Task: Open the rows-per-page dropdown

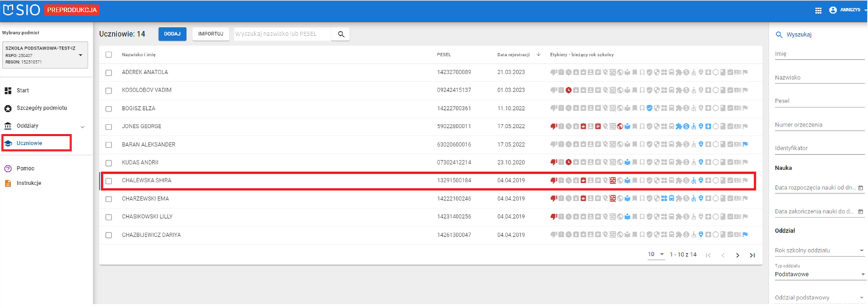Action: (656, 254)
